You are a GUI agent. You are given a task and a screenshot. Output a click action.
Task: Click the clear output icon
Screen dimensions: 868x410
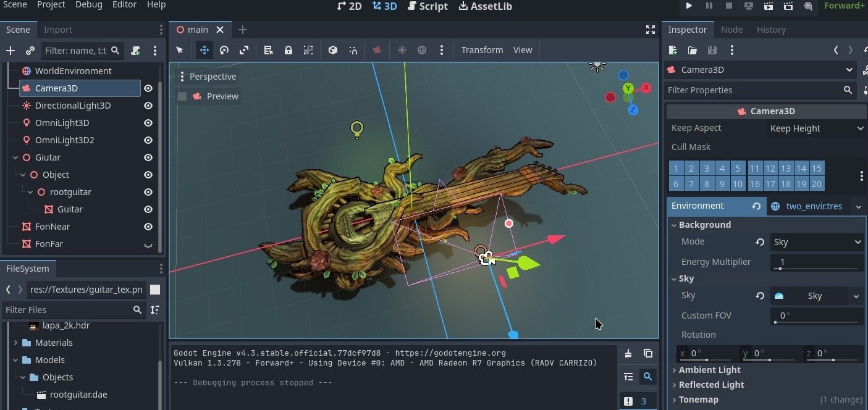[x=628, y=353]
